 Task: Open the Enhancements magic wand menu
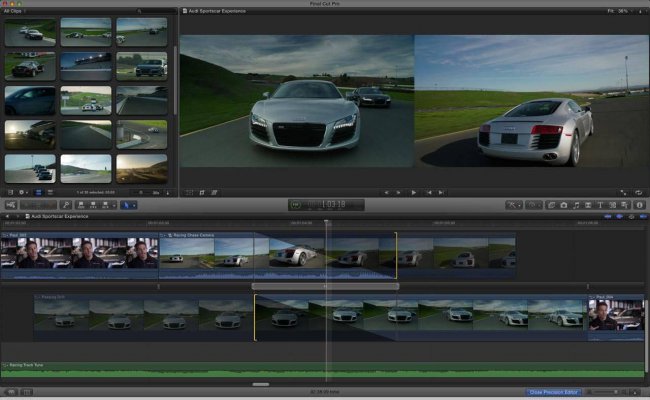pyautogui.click(x=513, y=205)
